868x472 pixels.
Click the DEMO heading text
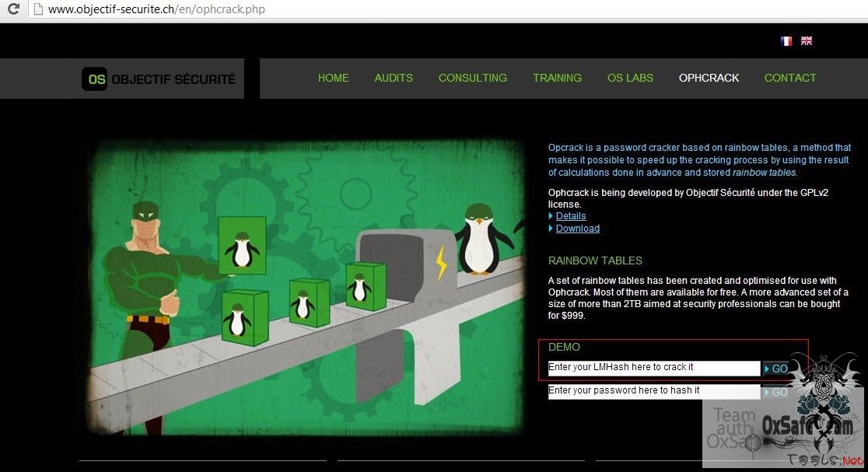[564, 347]
